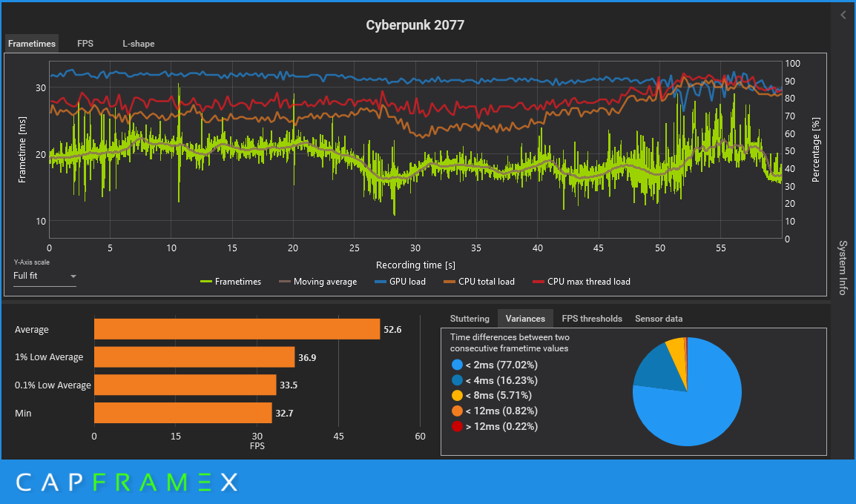
Task: Open the L-shape tab
Action: pyautogui.click(x=138, y=44)
